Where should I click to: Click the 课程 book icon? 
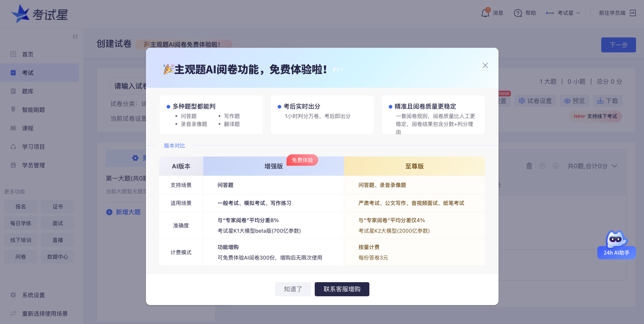pyautogui.click(x=13, y=128)
